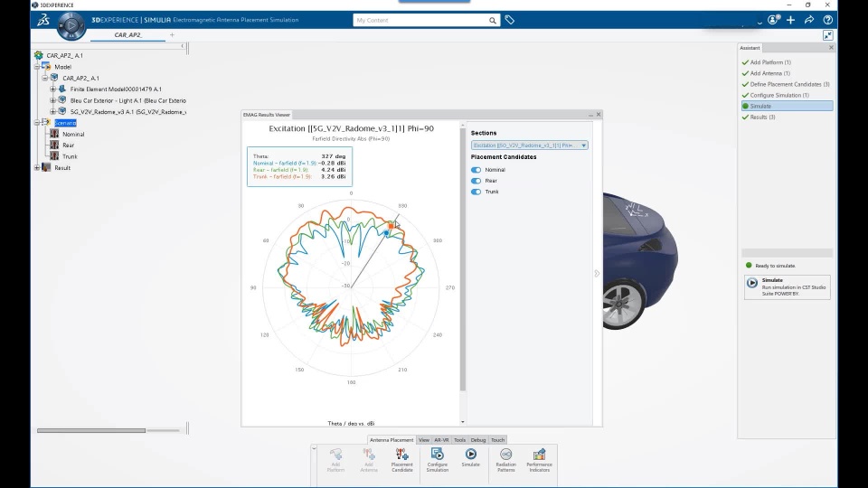This screenshot has width=868, height=488.
Task: Select the Simulate assistant step
Action: (787, 107)
